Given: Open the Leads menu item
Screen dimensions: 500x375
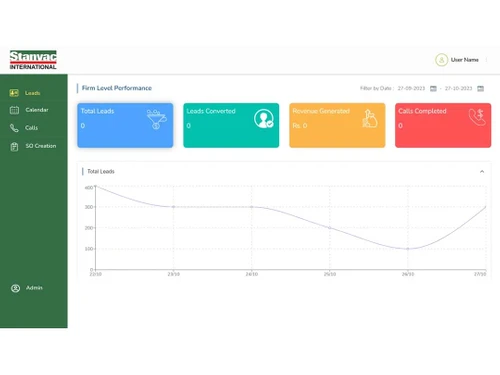Looking at the screenshot, I should click(33, 93).
